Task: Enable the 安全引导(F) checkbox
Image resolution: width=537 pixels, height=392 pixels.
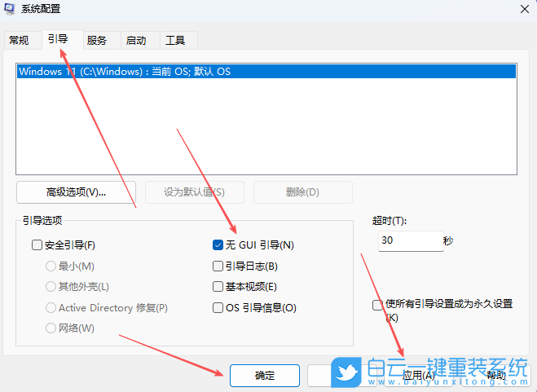Action: pyautogui.click(x=37, y=245)
